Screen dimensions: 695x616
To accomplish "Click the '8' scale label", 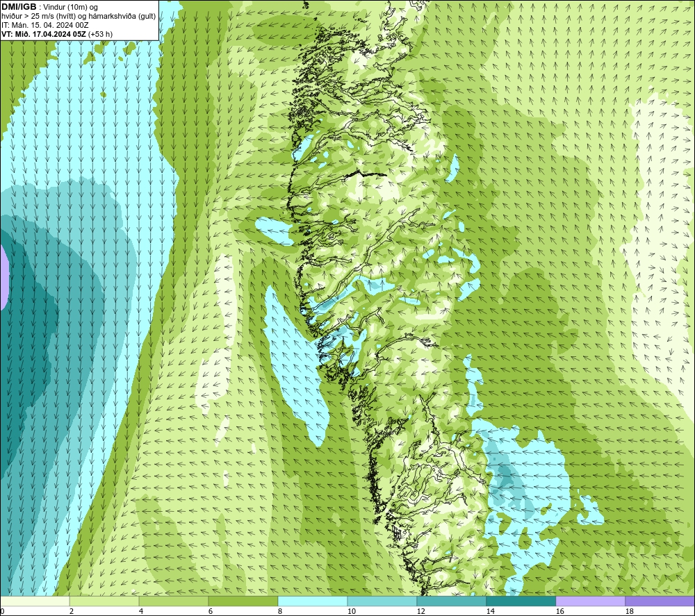I will 280,611.
